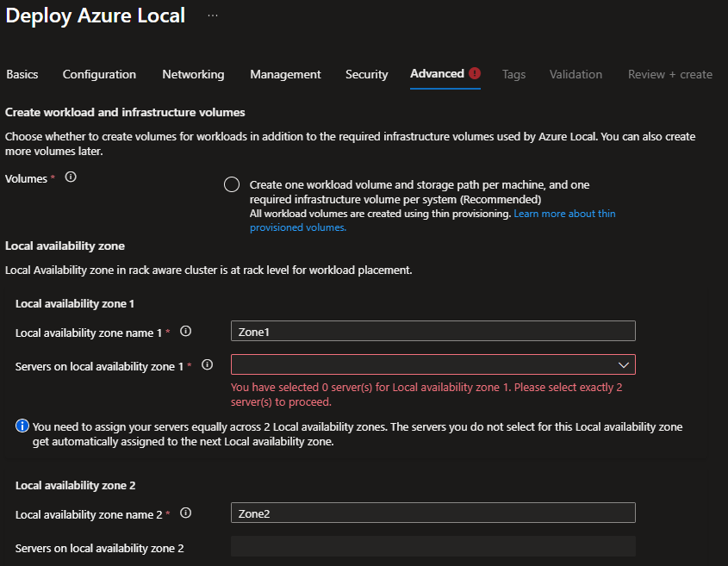Go to the Validation tab
Screen dimensions: 728x566
(576, 74)
